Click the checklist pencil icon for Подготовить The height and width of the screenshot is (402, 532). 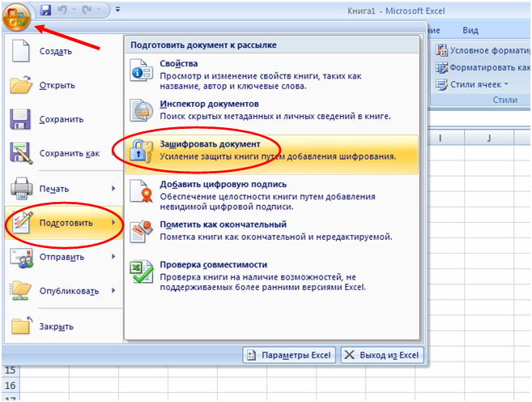[23, 222]
